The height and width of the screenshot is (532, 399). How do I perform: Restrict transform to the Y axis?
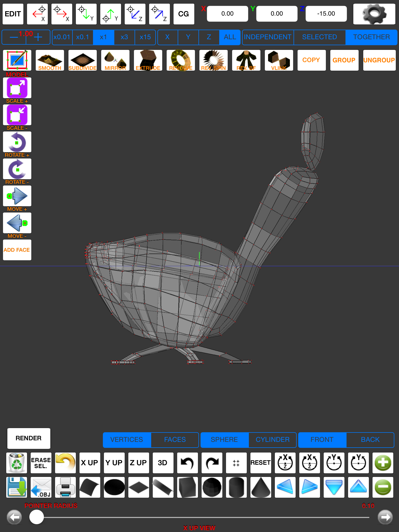click(x=188, y=37)
